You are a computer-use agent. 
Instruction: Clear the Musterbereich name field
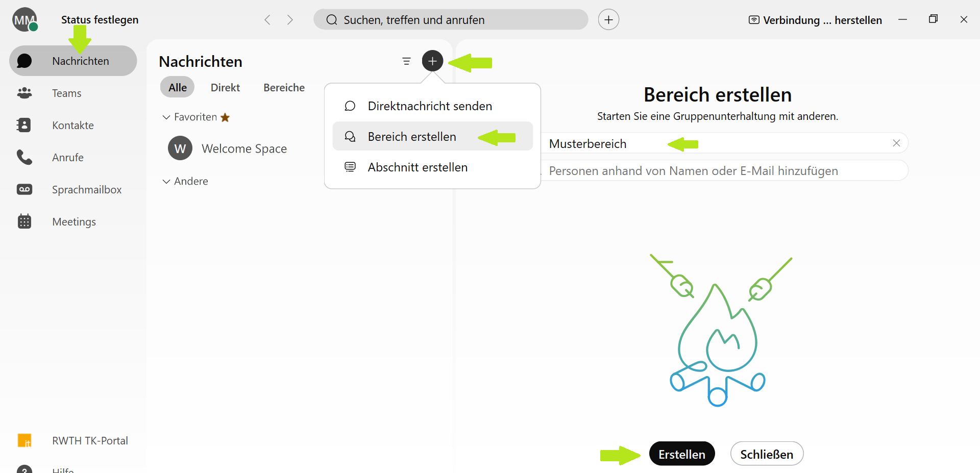(x=896, y=143)
